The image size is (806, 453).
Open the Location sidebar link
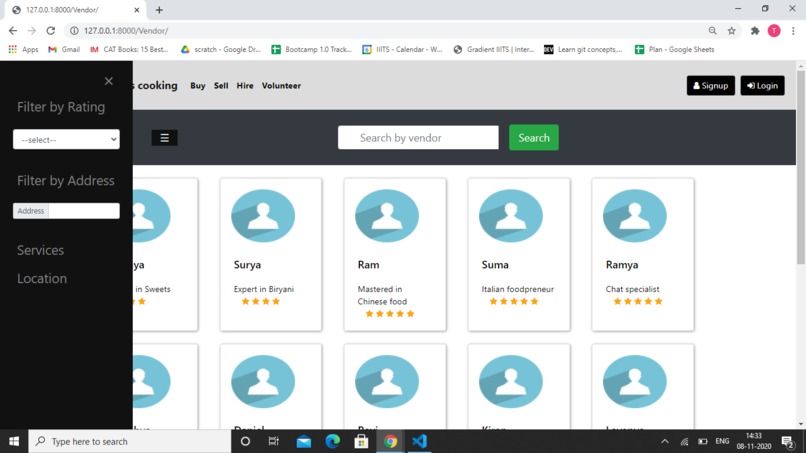tap(42, 278)
